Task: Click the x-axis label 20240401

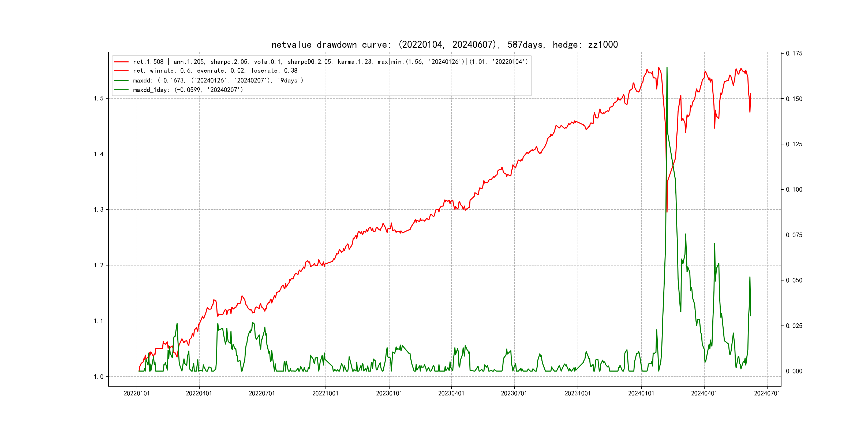Action: (704, 393)
